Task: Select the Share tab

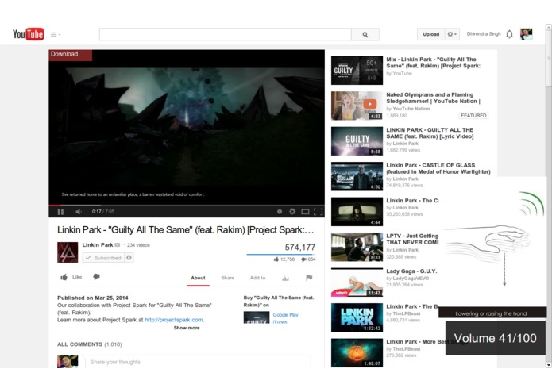Action: click(227, 278)
